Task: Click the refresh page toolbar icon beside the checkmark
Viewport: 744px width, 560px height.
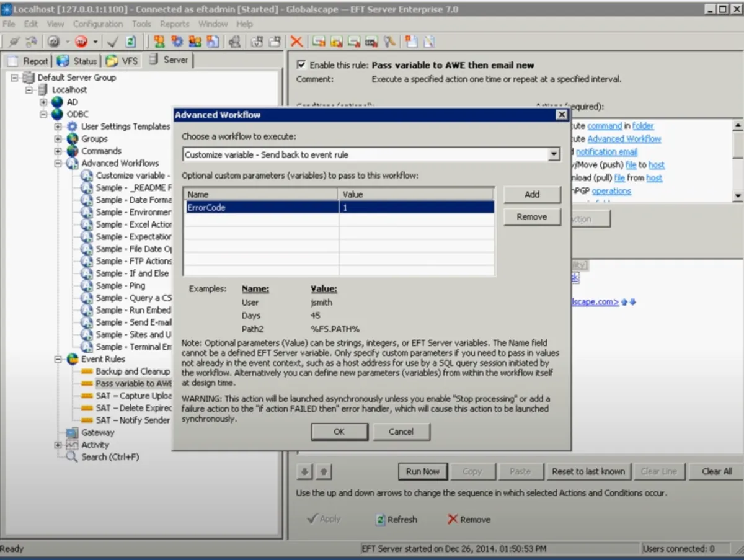Action: click(x=131, y=42)
